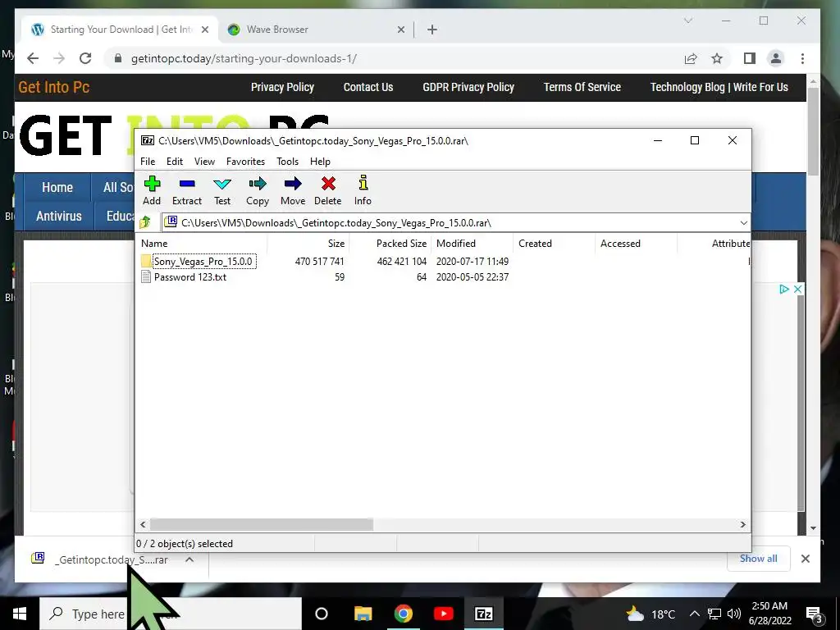The image size is (840, 630).
Task: Close the Wave Browser tab
Action: pos(400,30)
